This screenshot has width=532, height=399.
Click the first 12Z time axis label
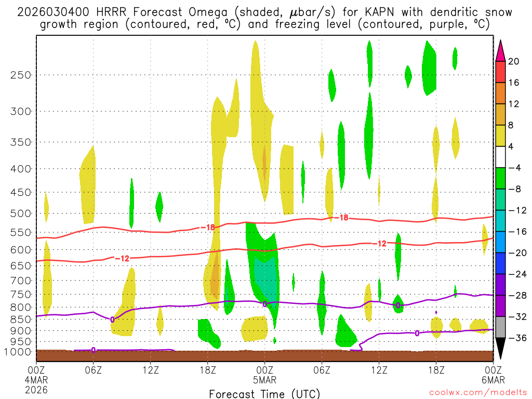coord(150,370)
